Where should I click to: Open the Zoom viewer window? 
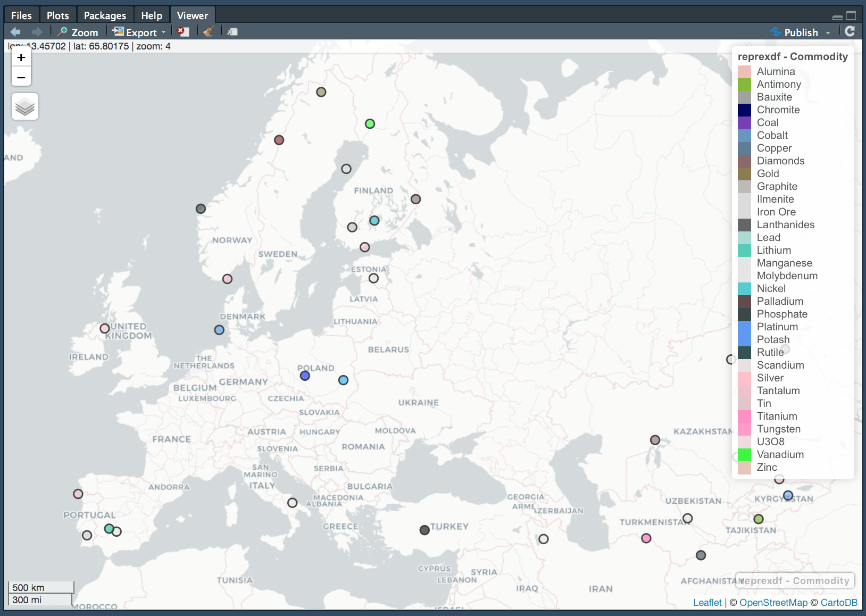coord(78,32)
